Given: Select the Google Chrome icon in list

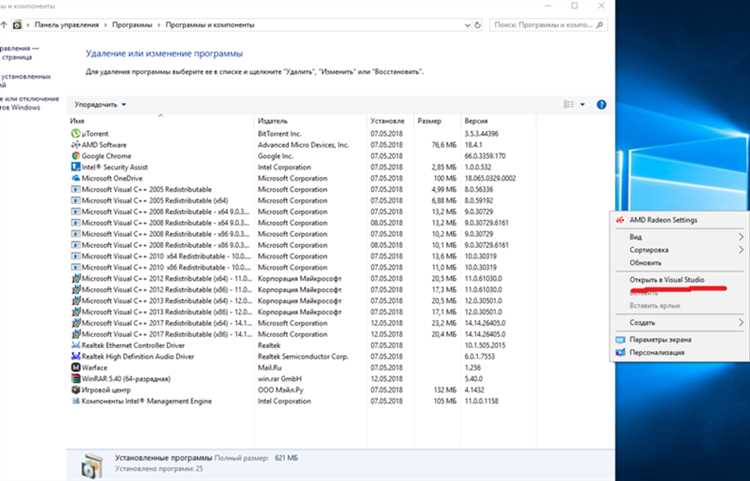Looking at the screenshot, I should [x=76, y=156].
